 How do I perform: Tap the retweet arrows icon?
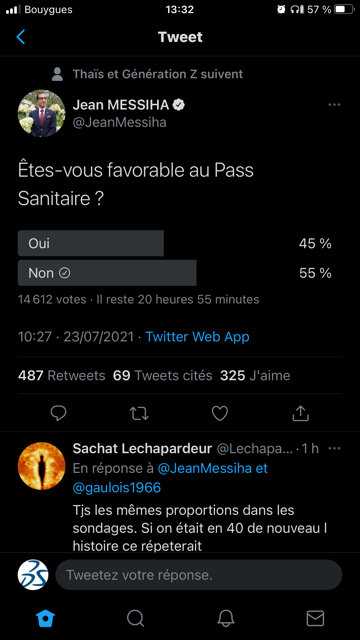pyautogui.click(x=139, y=413)
